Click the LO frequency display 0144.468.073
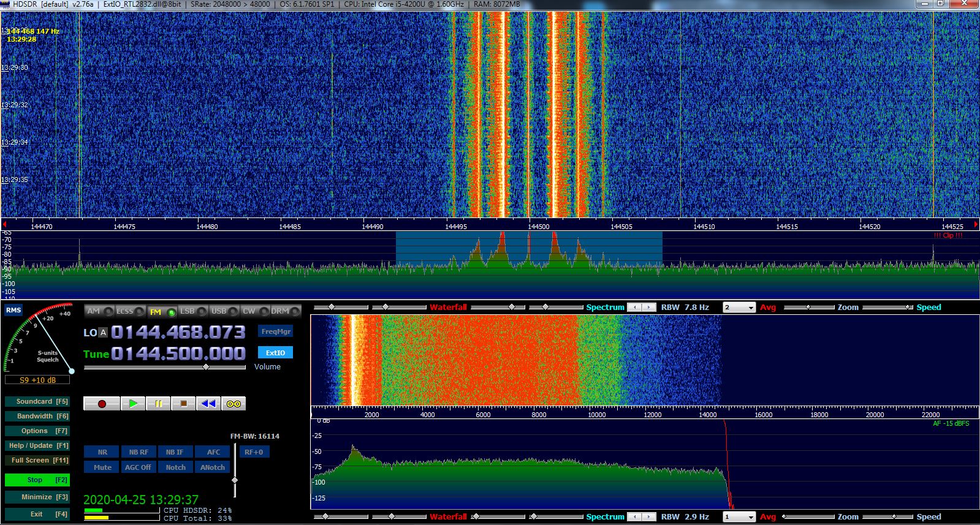Screen dimensions: 980x525 click(178, 332)
